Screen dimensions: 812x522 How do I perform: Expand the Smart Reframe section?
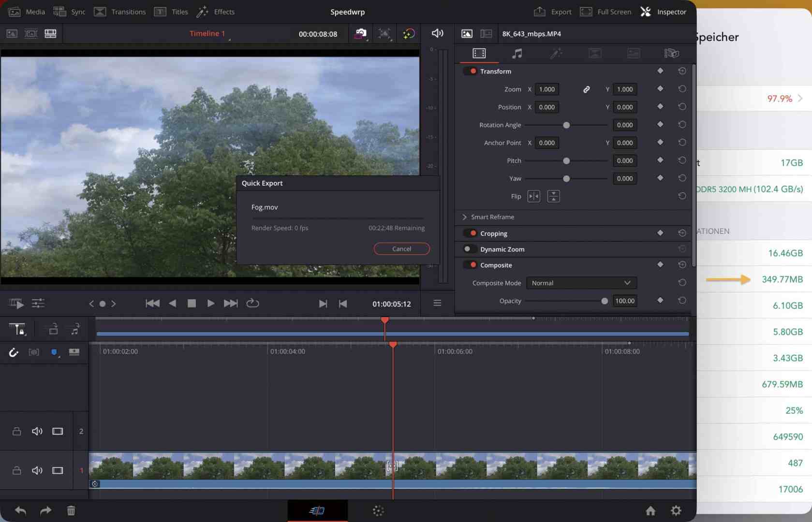[465, 217]
